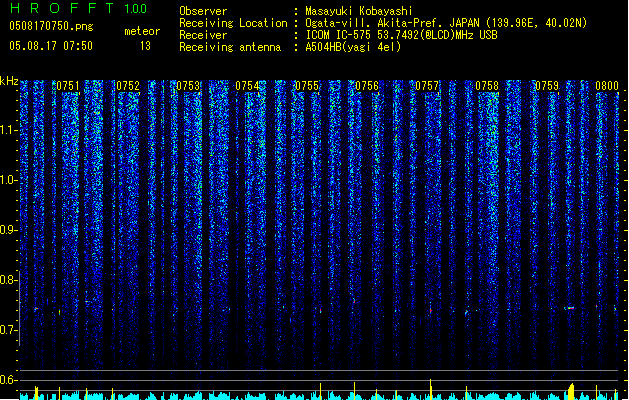
Task: Click the Receiving antenna label
Action: (x=230, y=47)
